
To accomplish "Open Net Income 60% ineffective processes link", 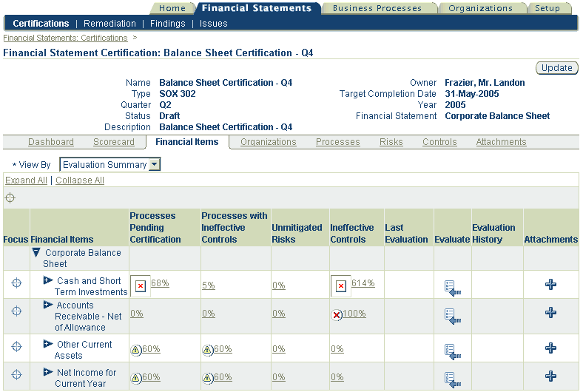I will click(x=223, y=377).
